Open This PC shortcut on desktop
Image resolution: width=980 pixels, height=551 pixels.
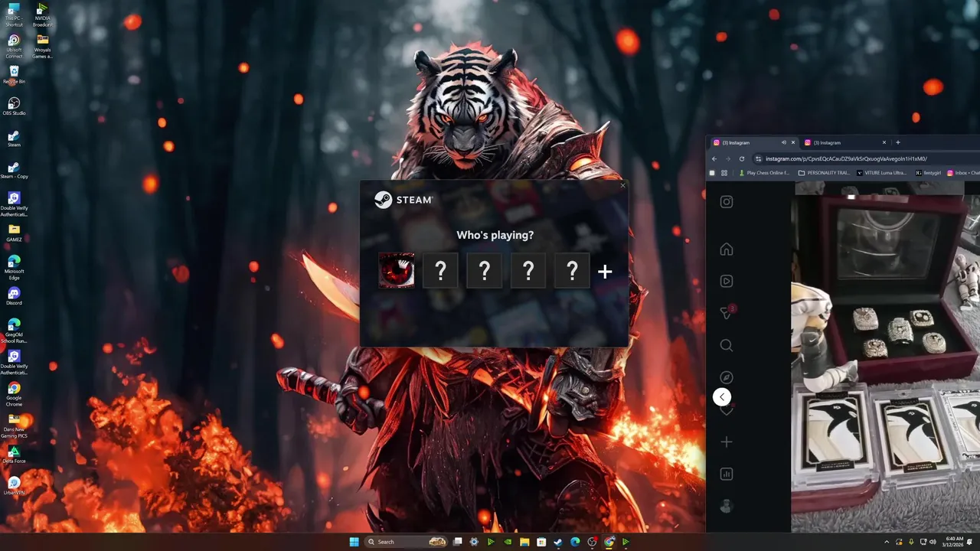(x=14, y=15)
